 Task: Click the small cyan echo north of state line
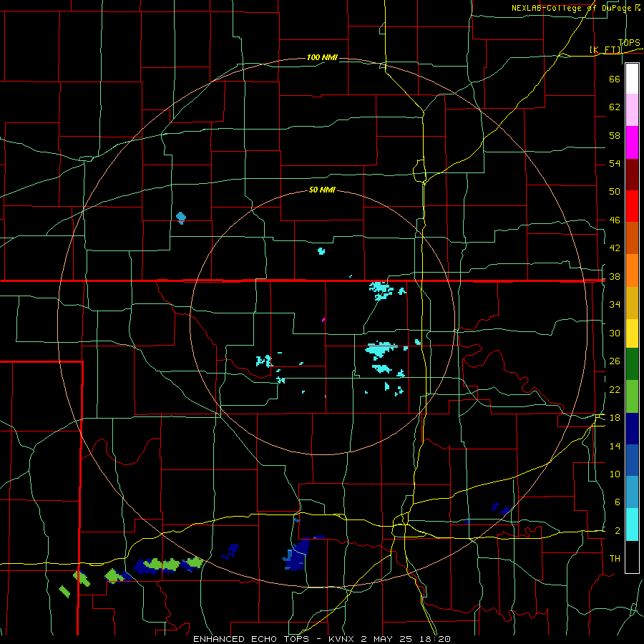321,251
